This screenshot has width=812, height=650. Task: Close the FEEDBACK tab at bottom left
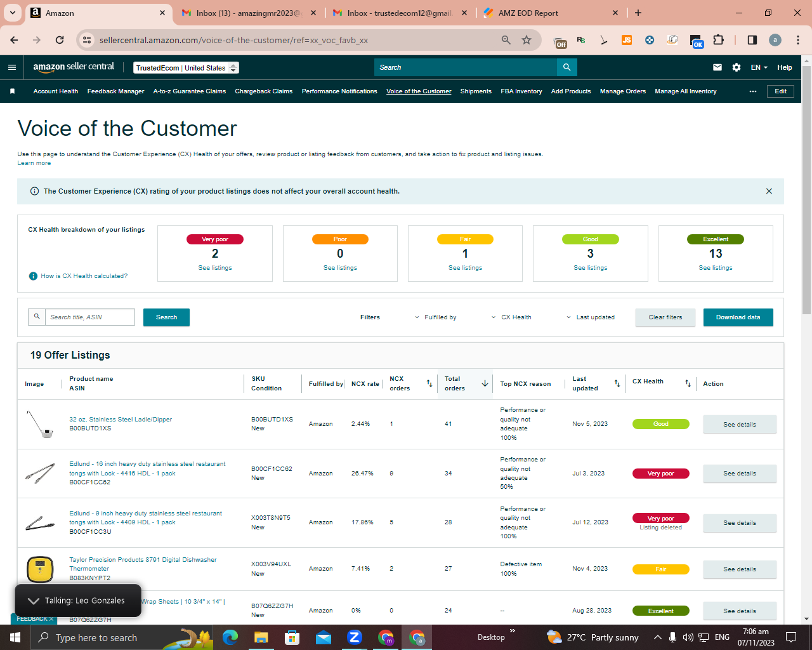pos(51,619)
